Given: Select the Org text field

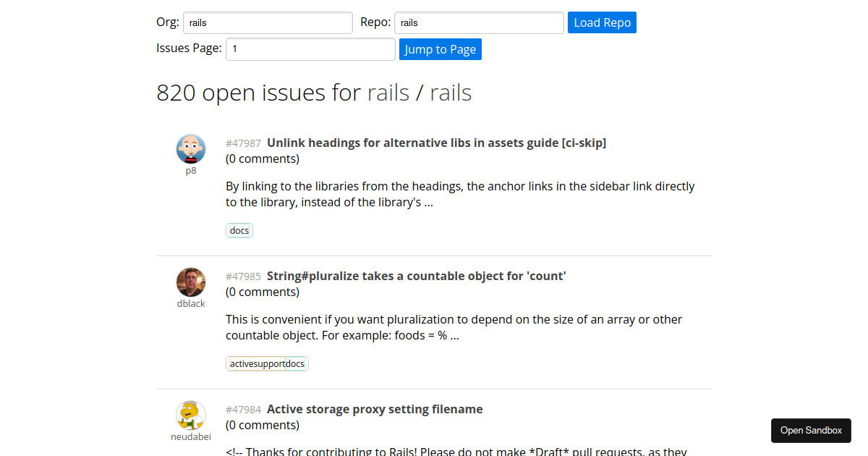Looking at the screenshot, I should click(x=268, y=22).
